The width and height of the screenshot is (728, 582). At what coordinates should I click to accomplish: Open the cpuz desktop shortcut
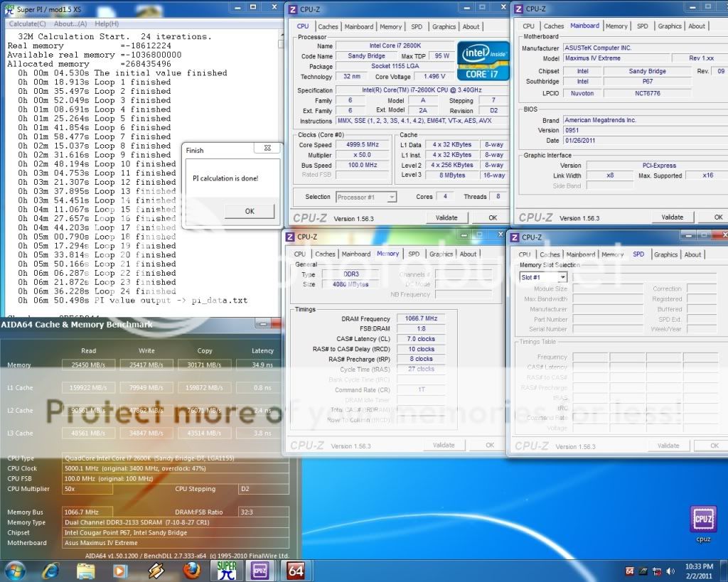click(703, 524)
